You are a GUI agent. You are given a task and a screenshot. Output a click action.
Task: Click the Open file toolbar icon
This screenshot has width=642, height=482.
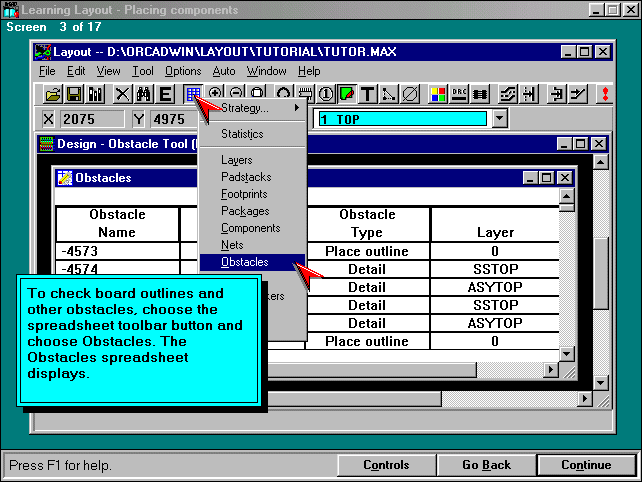point(53,95)
